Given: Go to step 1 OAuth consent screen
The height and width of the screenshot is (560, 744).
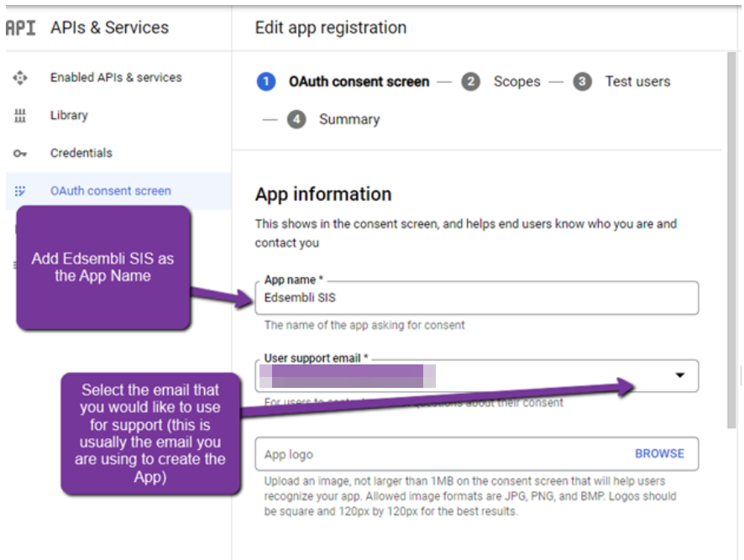Looking at the screenshot, I should click(359, 81).
